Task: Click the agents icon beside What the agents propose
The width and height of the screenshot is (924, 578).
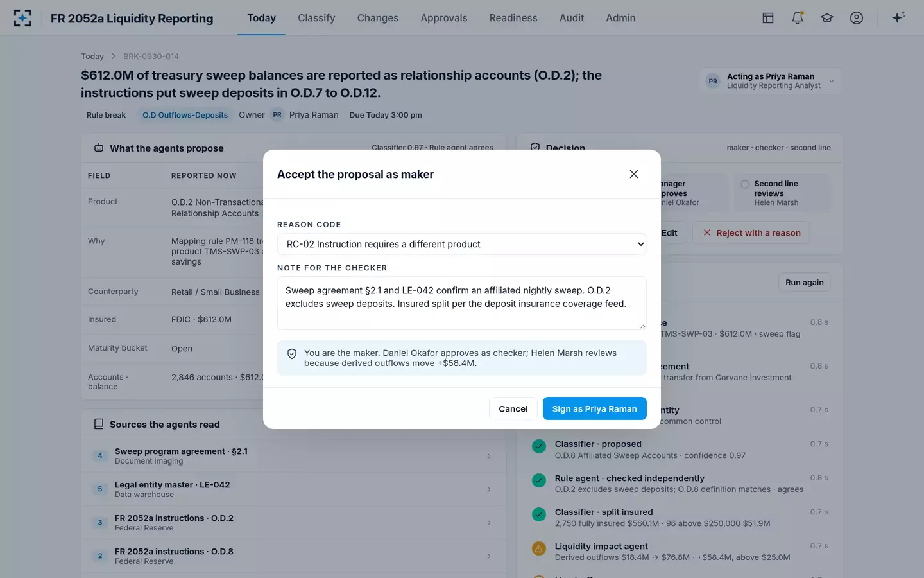Action: tap(99, 148)
